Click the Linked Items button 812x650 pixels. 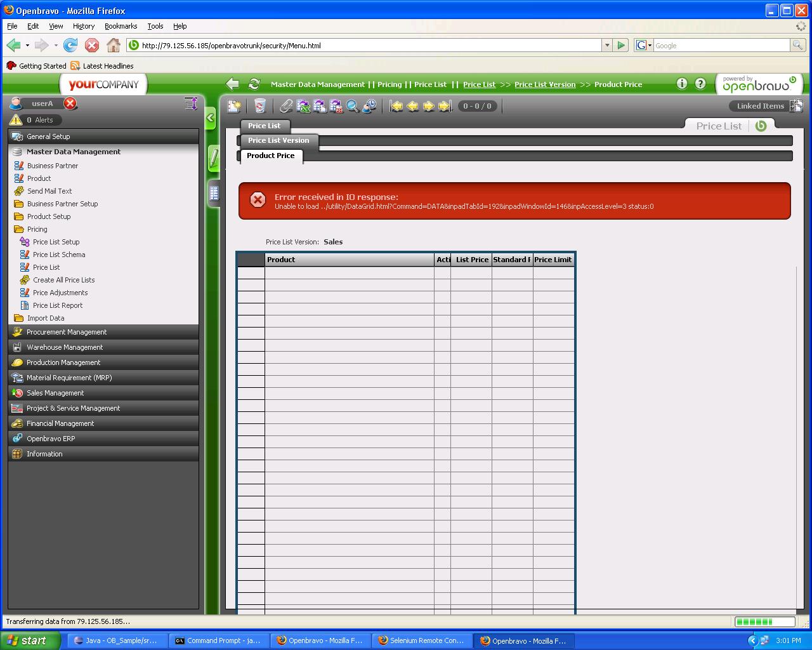click(760, 106)
